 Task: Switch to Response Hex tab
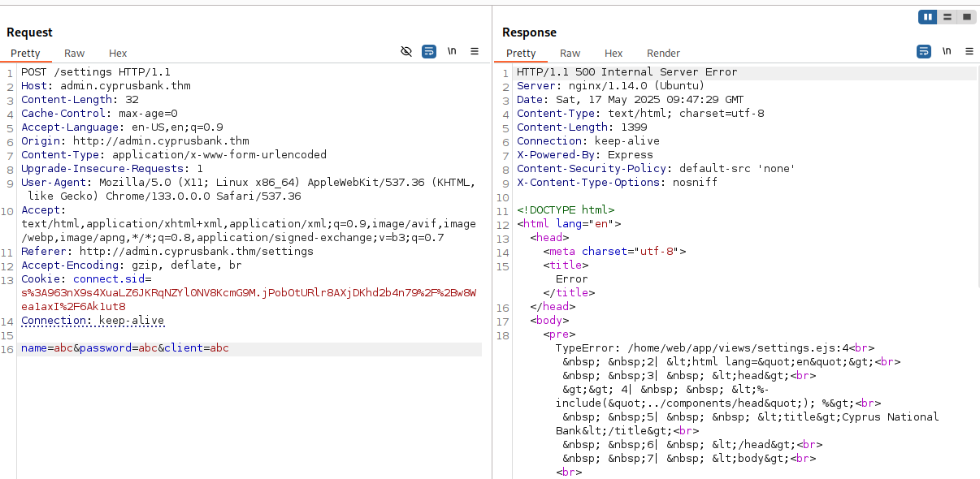(x=614, y=54)
